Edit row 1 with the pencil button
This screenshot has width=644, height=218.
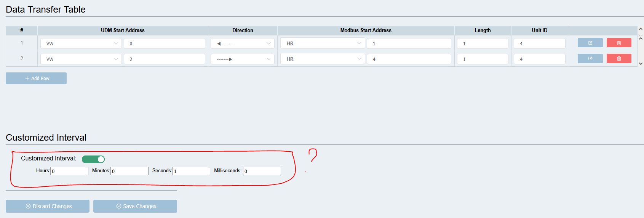pos(590,43)
